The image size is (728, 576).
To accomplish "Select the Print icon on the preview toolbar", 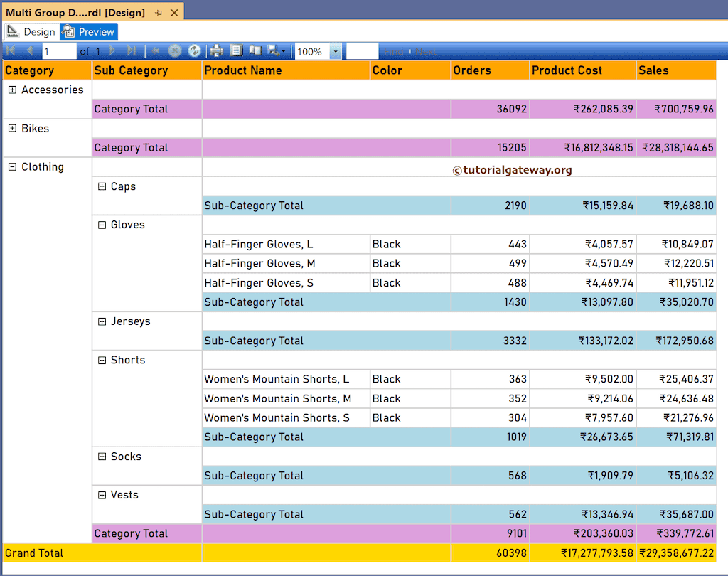I will tap(216, 50).
